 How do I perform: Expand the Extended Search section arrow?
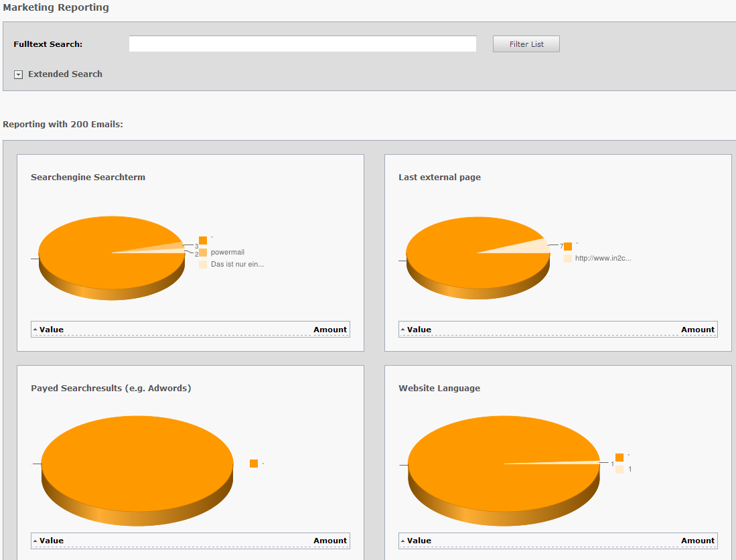click(x=19, y=74)
